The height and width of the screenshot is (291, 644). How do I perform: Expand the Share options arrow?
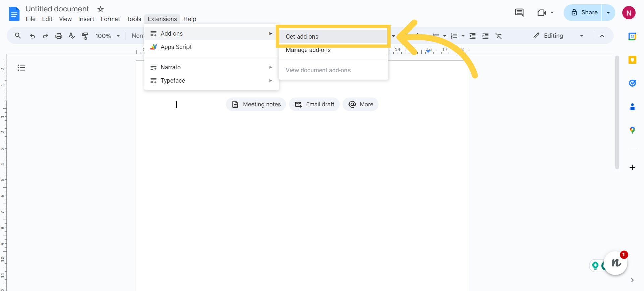(x=608, y=13)
